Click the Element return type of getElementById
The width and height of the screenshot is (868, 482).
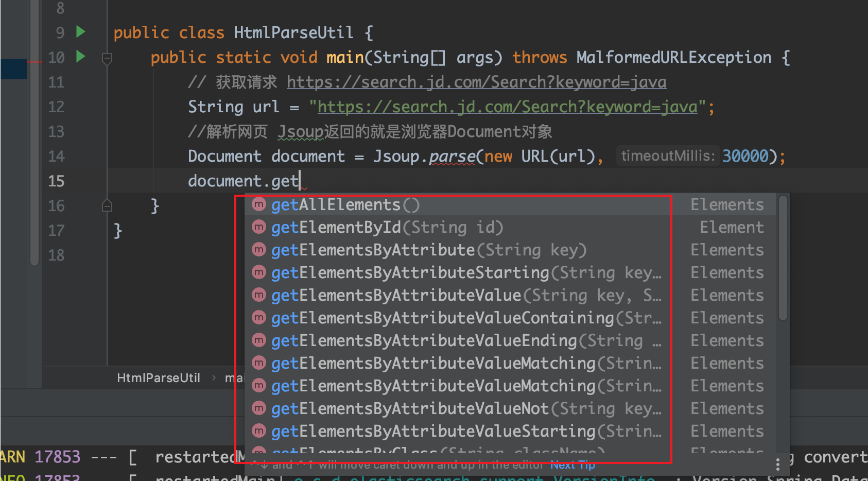click(x=732, y=227)
